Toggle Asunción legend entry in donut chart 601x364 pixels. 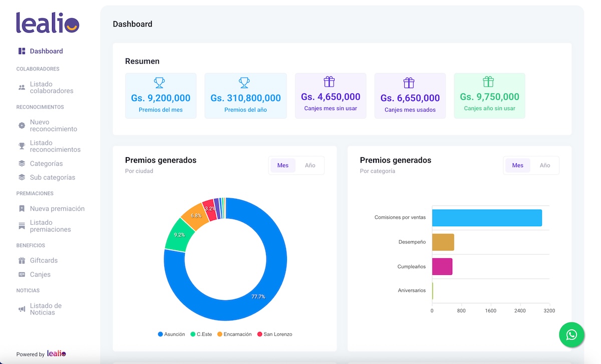pyautogui.click(x=171, y=334)
